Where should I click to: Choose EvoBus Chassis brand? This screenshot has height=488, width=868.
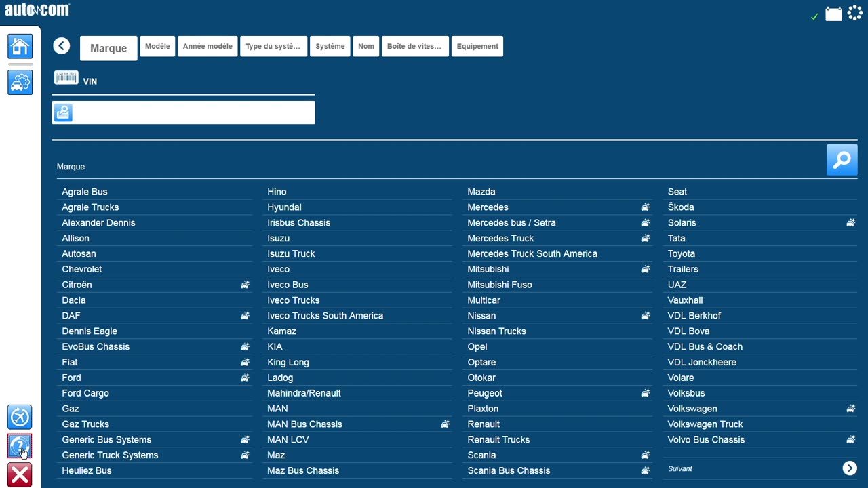[x=96, y=347]
